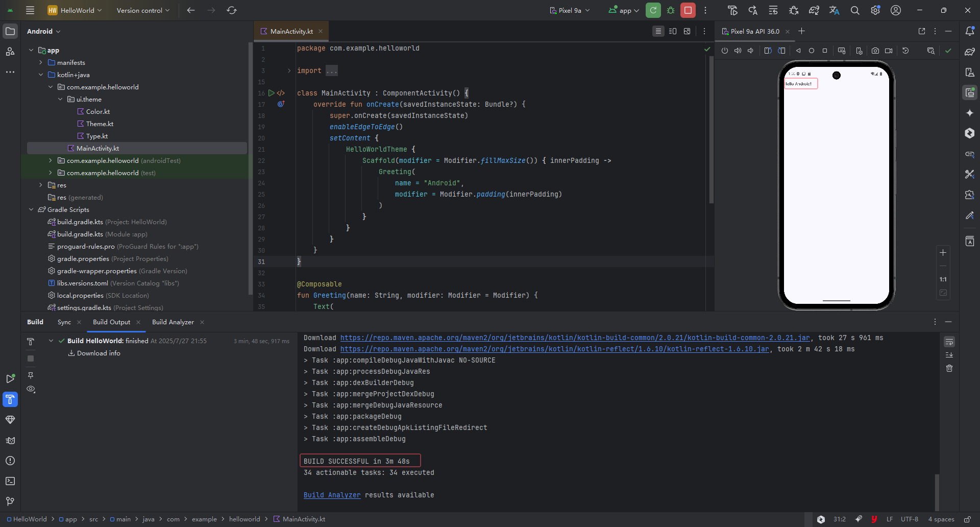This screenshot has width=980, height=527.
Task: Expand com.example.helloworld (androidTest) package
Action: 51,160
